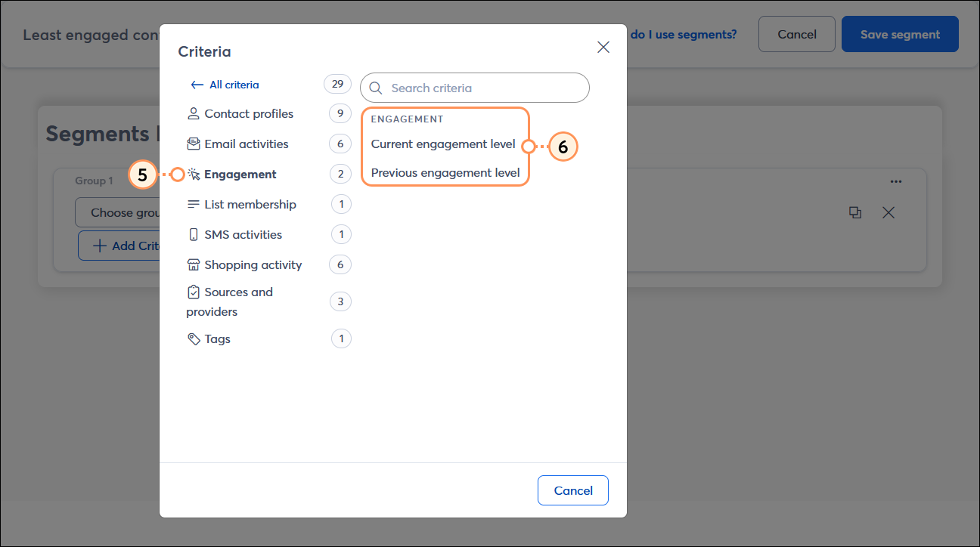Viewport: 980px width, 547px height.
Task: Click the Add Criteria button
Action: pos(119,246)
